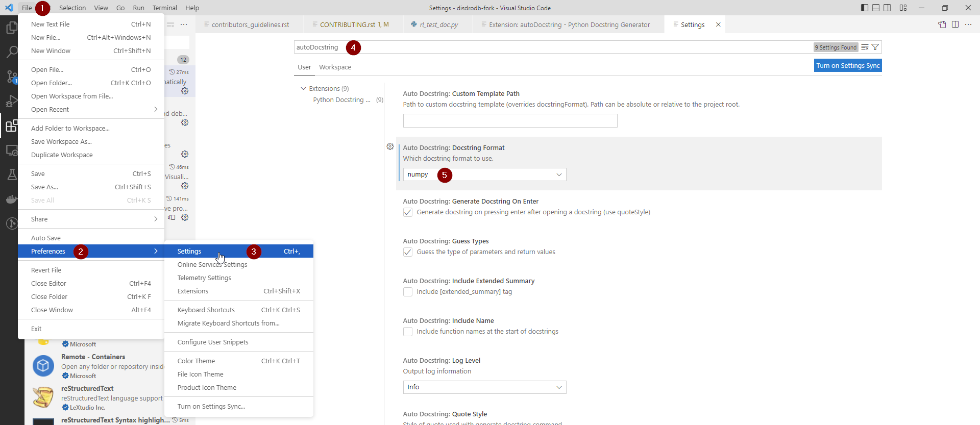
Task: Expand the Share submenu
Action: tap(91, 219)
